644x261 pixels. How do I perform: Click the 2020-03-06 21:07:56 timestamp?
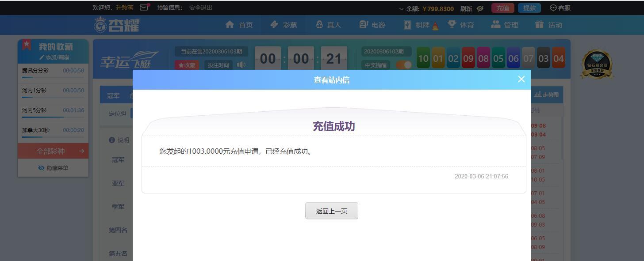(481, 176)
